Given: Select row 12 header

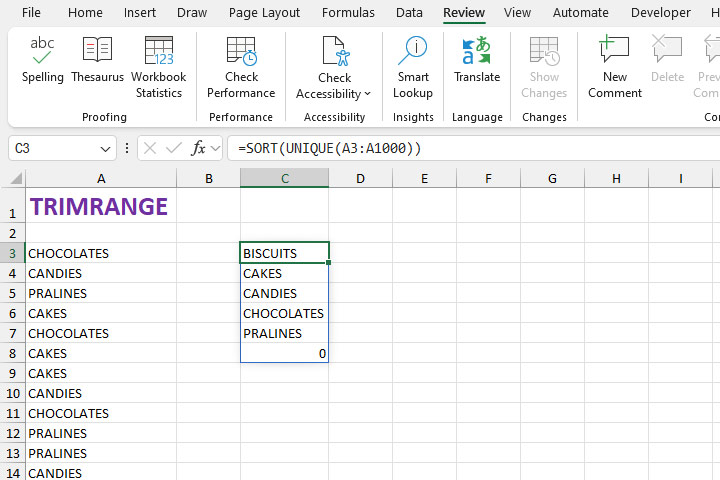Looking at the screenshot, I should click(12, 433).
